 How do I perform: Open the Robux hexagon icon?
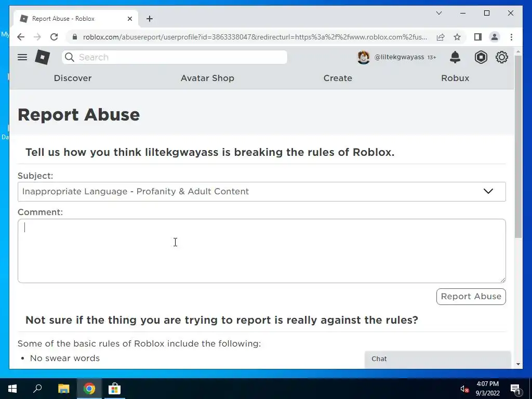[x=481, y=57]
